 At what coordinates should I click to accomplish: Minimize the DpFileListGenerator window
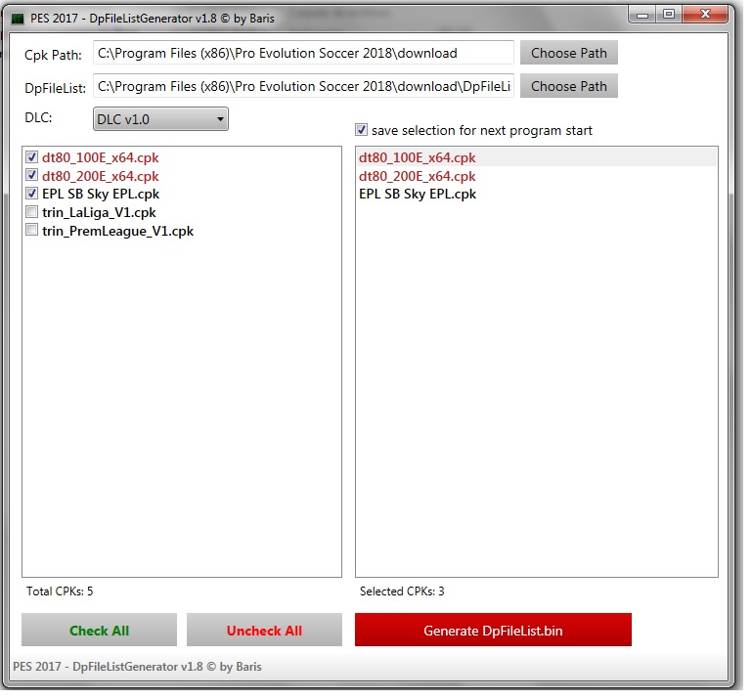642,15
